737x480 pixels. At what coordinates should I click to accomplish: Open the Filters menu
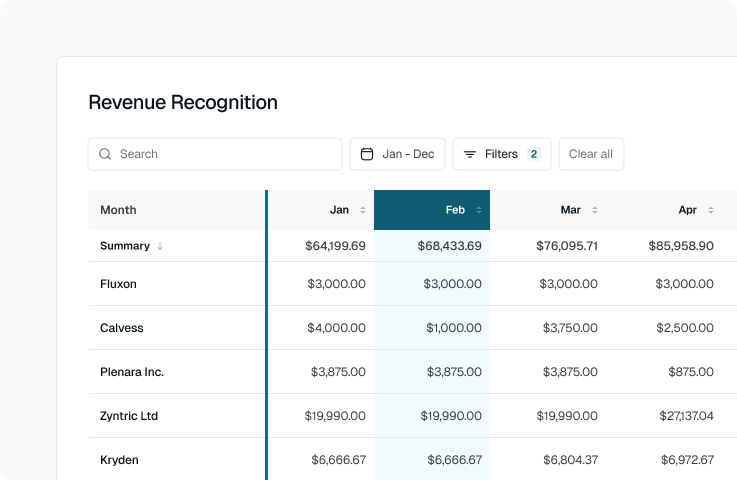[x=501, y=154]
